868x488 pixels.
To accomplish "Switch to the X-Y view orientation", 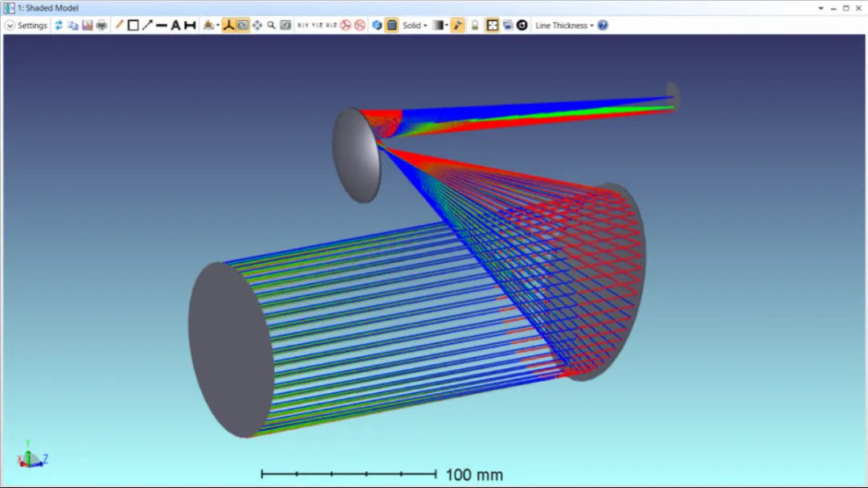I will (x=303, y=25).
